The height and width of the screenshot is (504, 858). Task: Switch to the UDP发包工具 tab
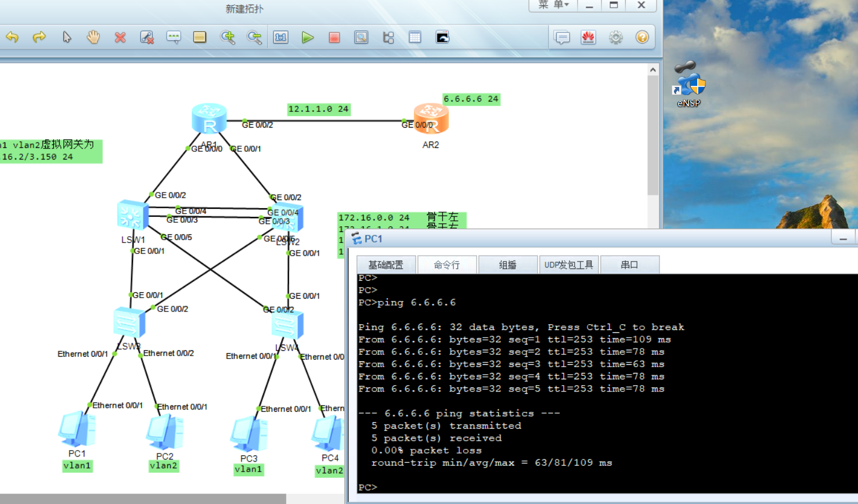[x=569, y=265]
